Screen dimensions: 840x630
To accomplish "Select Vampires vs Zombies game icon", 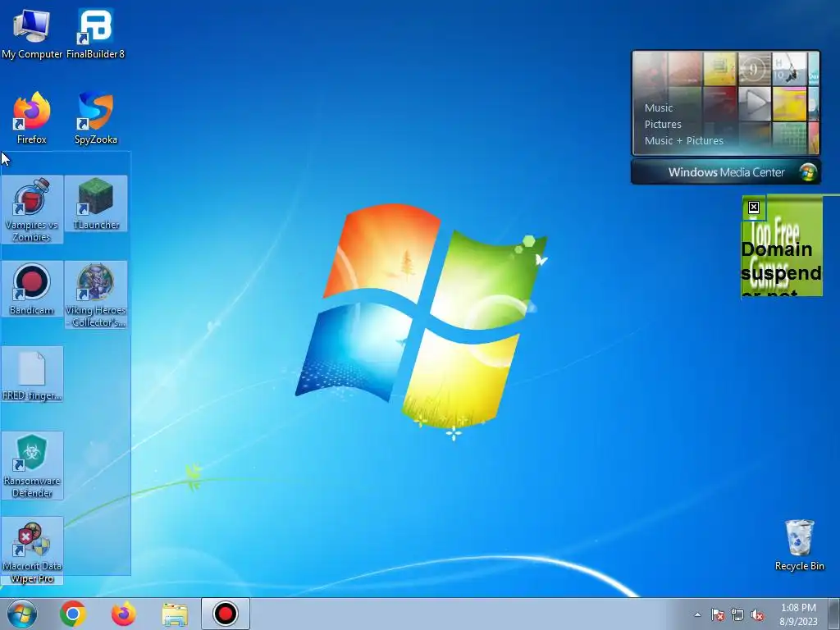I will point(32,209).
